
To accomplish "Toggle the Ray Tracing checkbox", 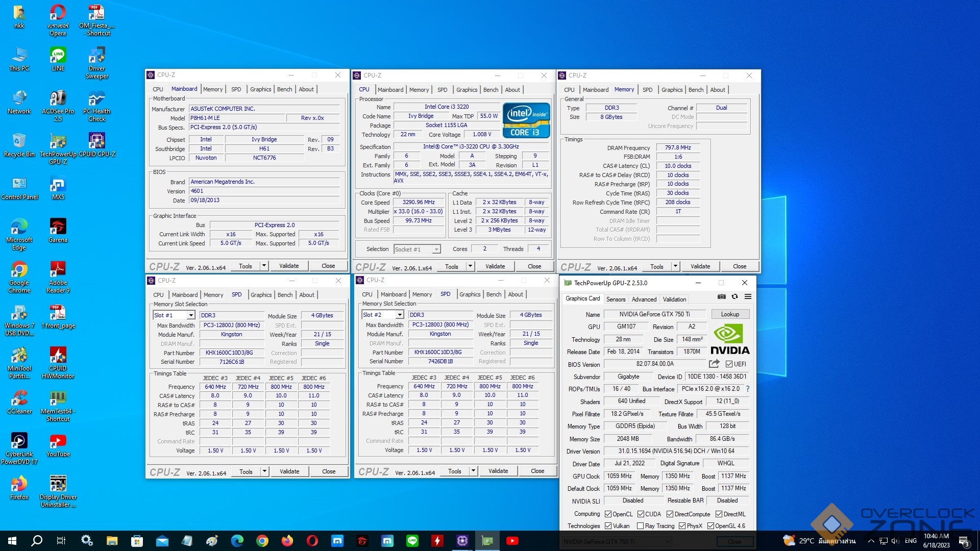I will tap(641, 526).
